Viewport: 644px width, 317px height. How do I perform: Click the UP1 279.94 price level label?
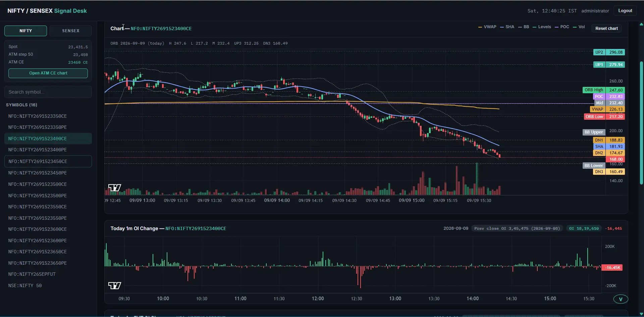[609, 65]
